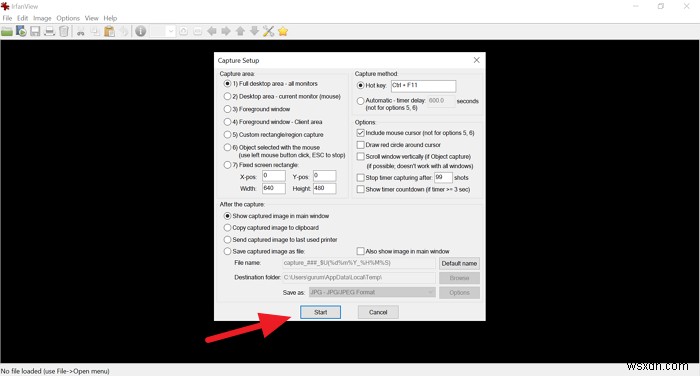700x376 pixels.
Task: Click the shots count input field
Action: pos(443,178)
